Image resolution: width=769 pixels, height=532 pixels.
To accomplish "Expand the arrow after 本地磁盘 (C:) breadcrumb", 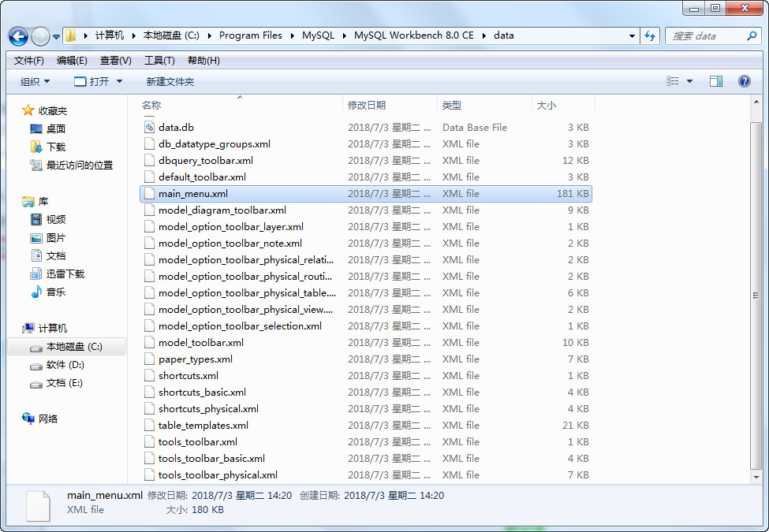I will click(210, 35).
